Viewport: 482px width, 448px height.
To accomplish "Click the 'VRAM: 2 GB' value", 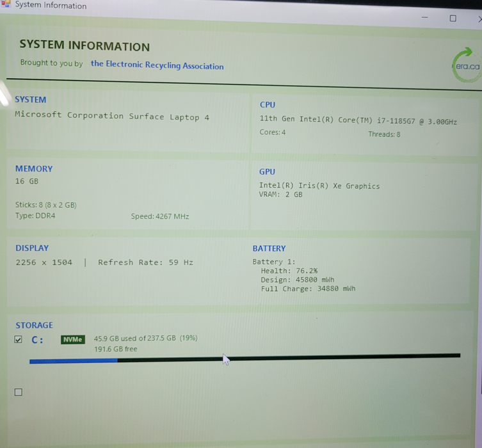I will point(280,195).
